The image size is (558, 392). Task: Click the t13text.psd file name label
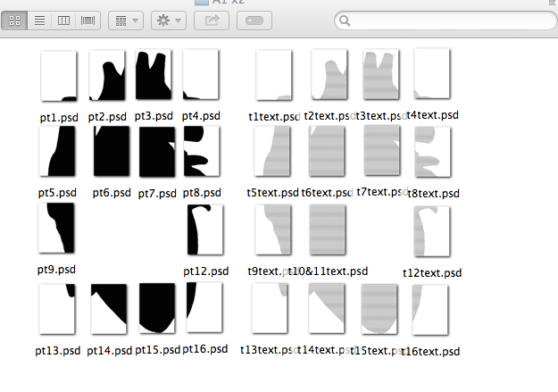270,350
